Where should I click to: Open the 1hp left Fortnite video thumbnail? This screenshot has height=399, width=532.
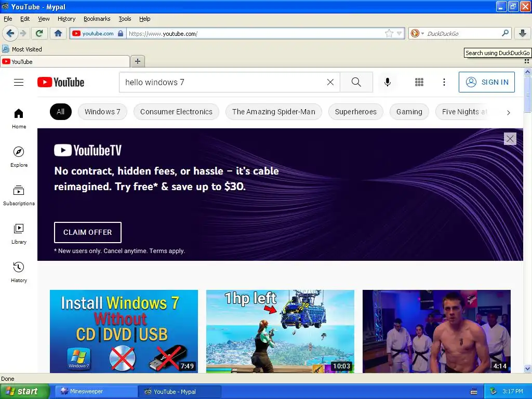tap(280, 331)
